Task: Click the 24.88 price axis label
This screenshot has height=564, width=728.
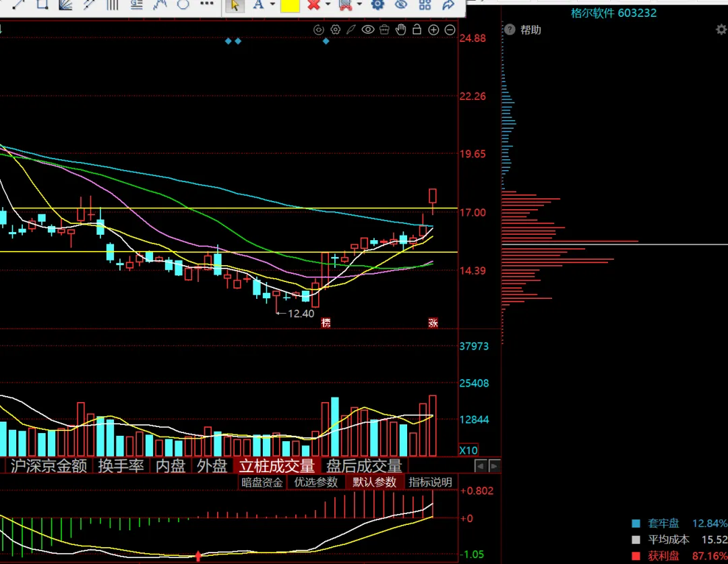Action: pyautogui.click(x=473, y=38)
